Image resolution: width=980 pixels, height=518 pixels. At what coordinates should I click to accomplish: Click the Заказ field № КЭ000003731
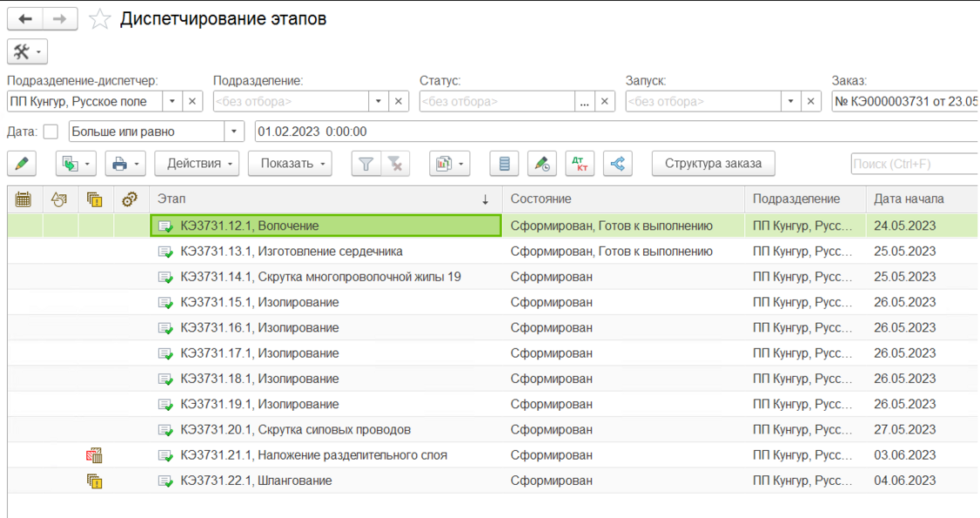(906, 101)
